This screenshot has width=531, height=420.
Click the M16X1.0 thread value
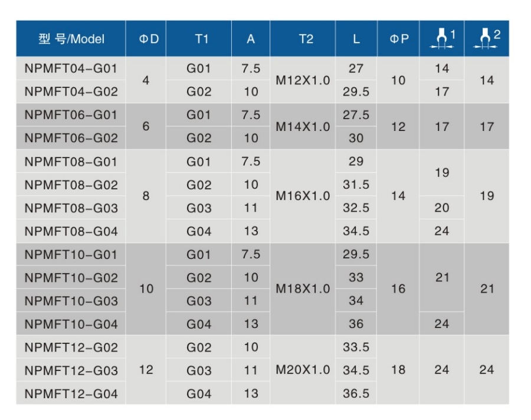tap(303, 196)
